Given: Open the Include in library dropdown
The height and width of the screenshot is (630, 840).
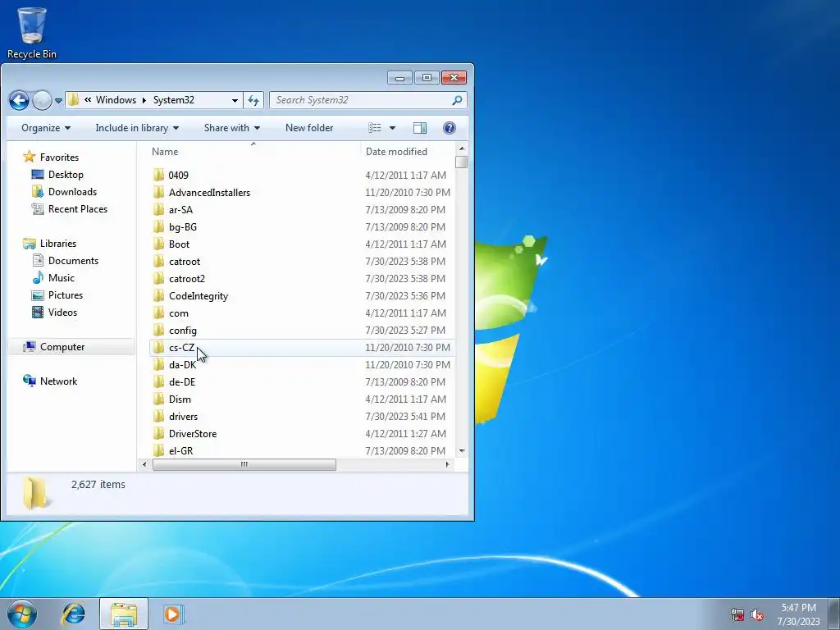Looking at the screenshot, I should pyautogui.click(x=137, y=127).
